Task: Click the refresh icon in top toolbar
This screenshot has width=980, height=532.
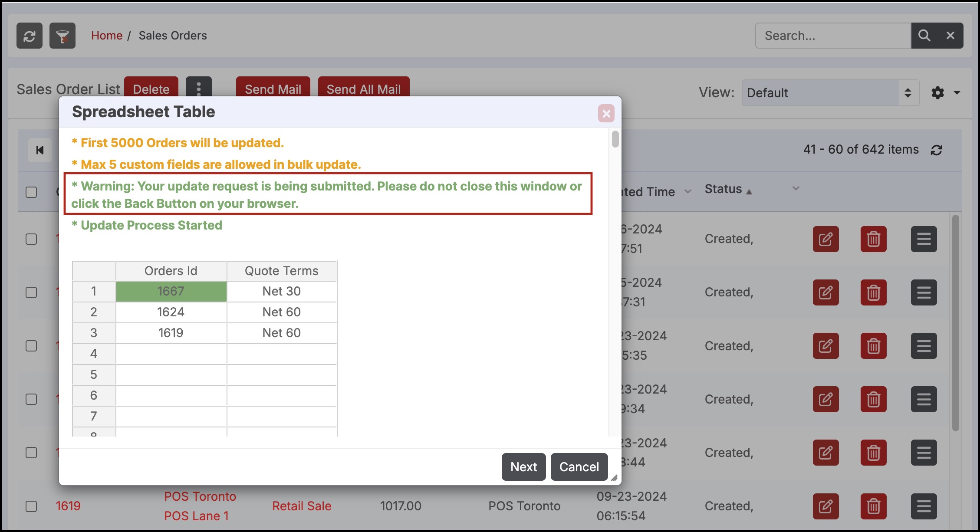Action: tap(30, 36)
